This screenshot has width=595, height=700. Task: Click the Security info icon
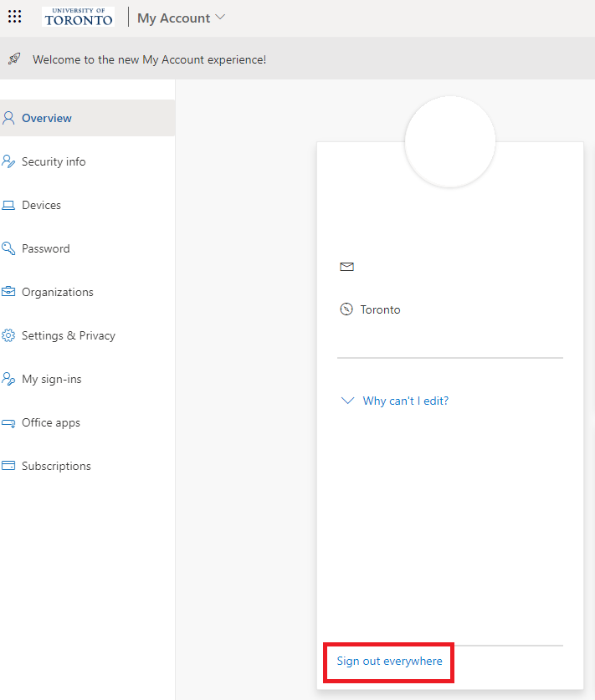[8, 161]
